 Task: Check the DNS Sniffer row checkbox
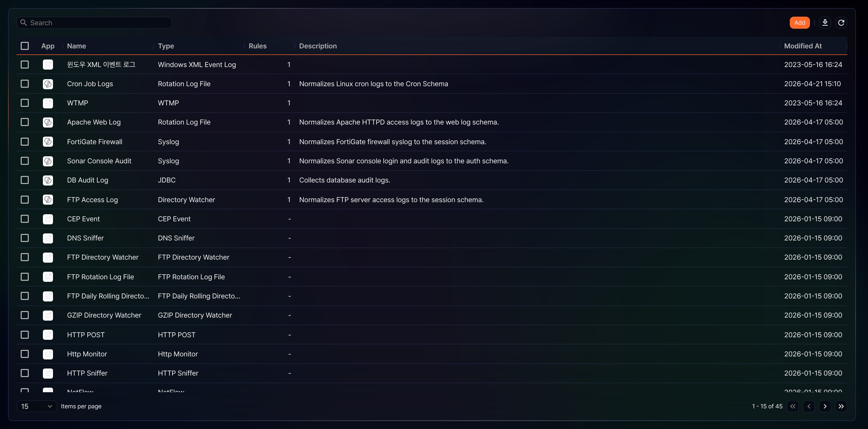click(24, 238)
